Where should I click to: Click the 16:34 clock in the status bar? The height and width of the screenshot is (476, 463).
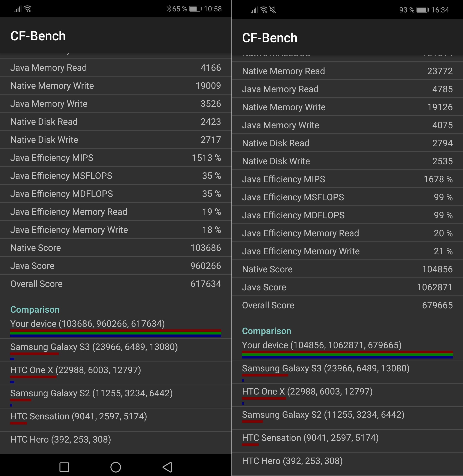440,10
